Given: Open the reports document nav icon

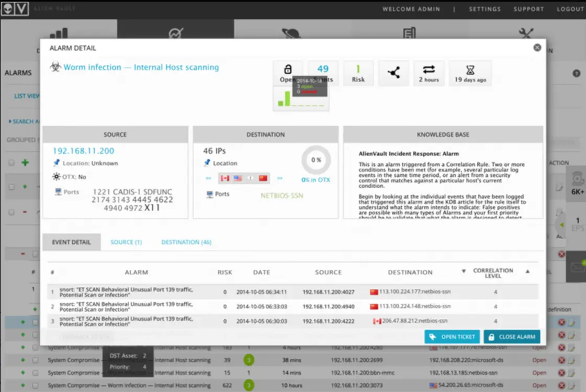Looking at the screenshot, I should [x=409, y=33].
